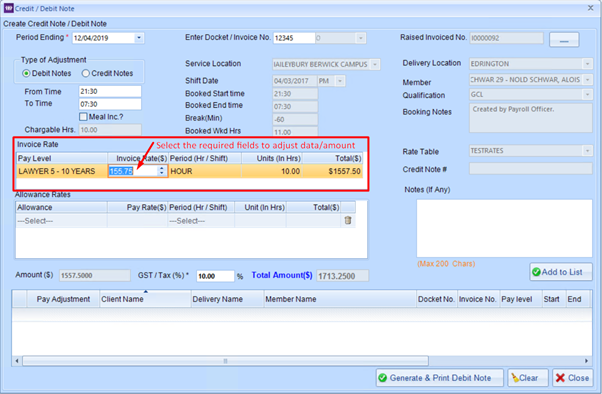Open the Qualification GCL dropdown
602x394 pixels.
click(587, 94)
